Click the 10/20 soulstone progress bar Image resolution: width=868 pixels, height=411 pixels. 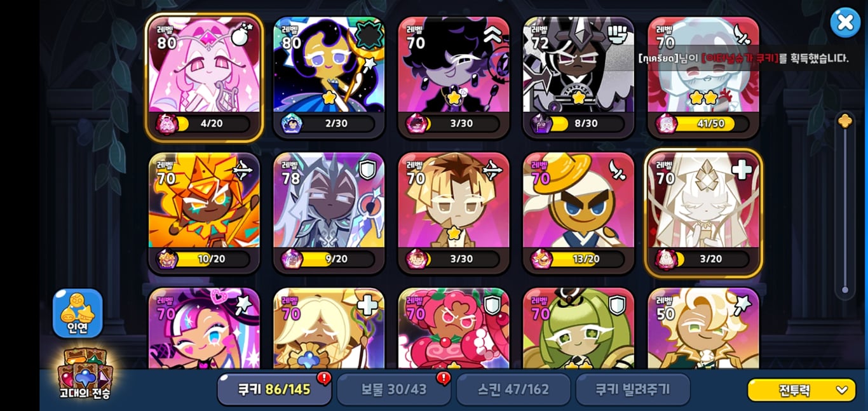tap(214, 259)
